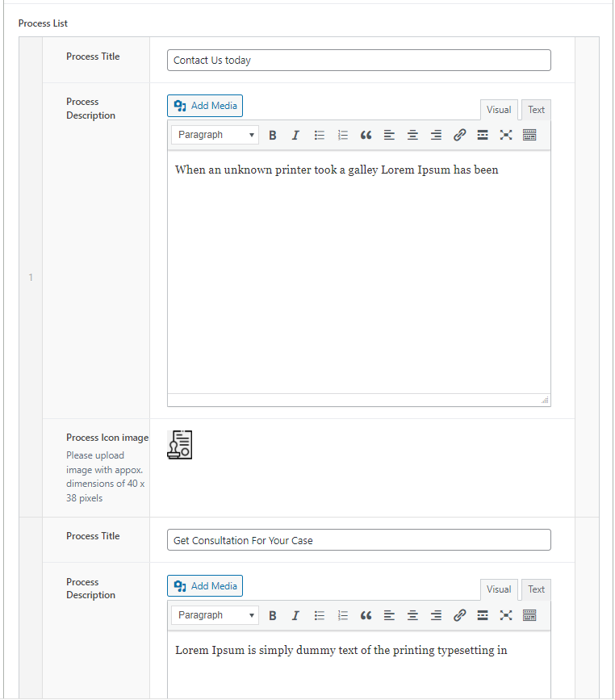The image size is (615, 700).
Task: Insert bulleted list in second description editor
Action: click(319, 615)
